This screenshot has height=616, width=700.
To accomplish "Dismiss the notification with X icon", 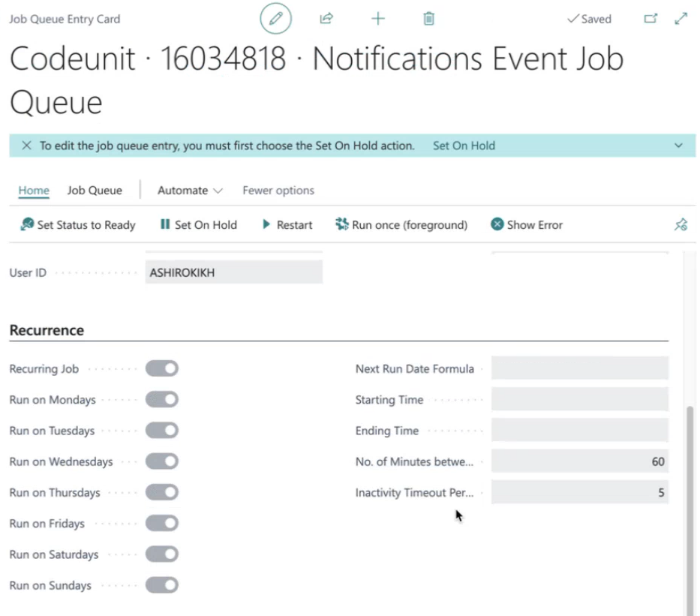I will 26,146.
